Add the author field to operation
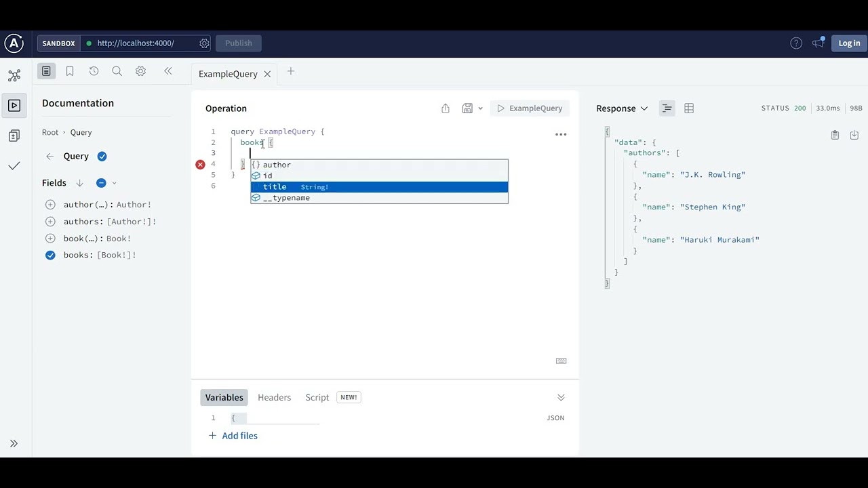The image size is (868, 488). tap(50, 205)
